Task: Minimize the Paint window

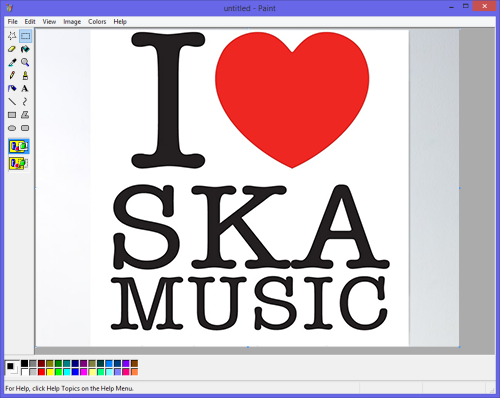Action: click(x=452, y=7)
